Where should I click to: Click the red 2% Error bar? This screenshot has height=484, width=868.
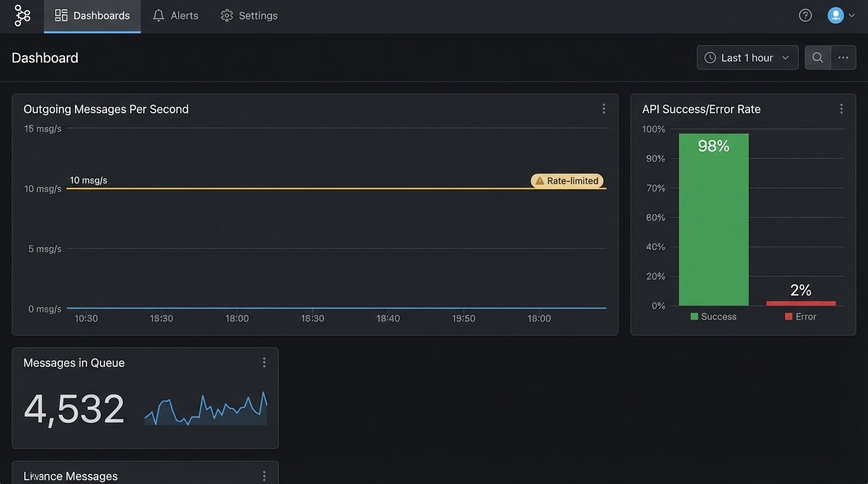[x=801, y=303]
